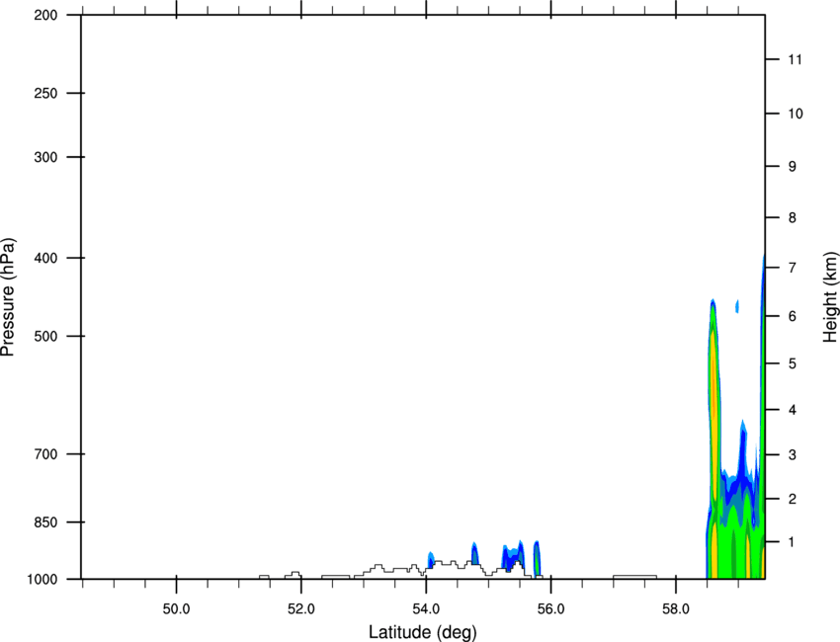The image size is (840, 642).
Task: Click the 200 pressure tick label
Action: (x=45, y=15)
